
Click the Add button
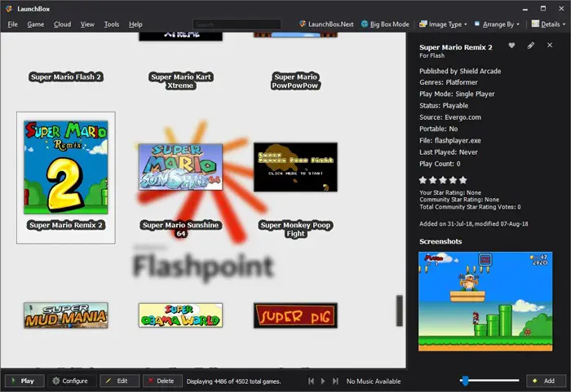tap(547, 381)
